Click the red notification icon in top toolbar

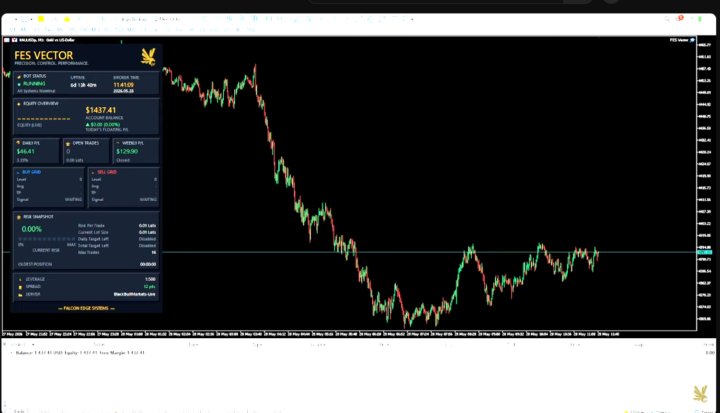[680, 18]
